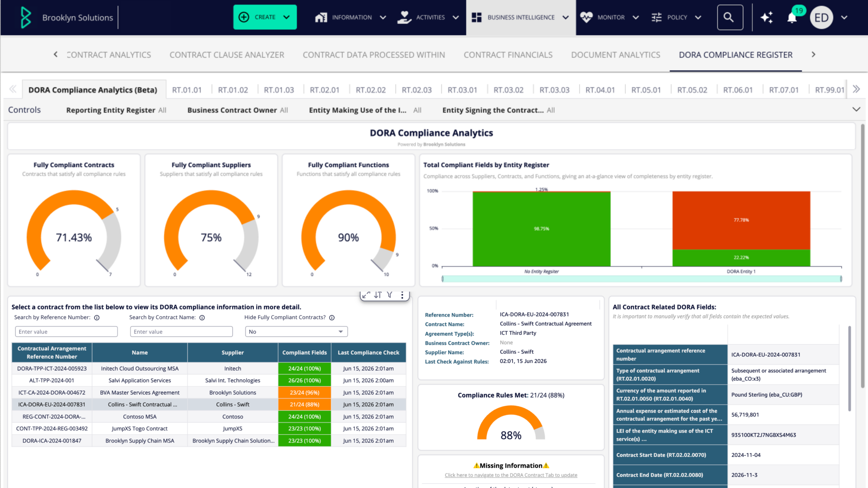
Task: Expand the Business Intelligence chevron
Action: 566,17
